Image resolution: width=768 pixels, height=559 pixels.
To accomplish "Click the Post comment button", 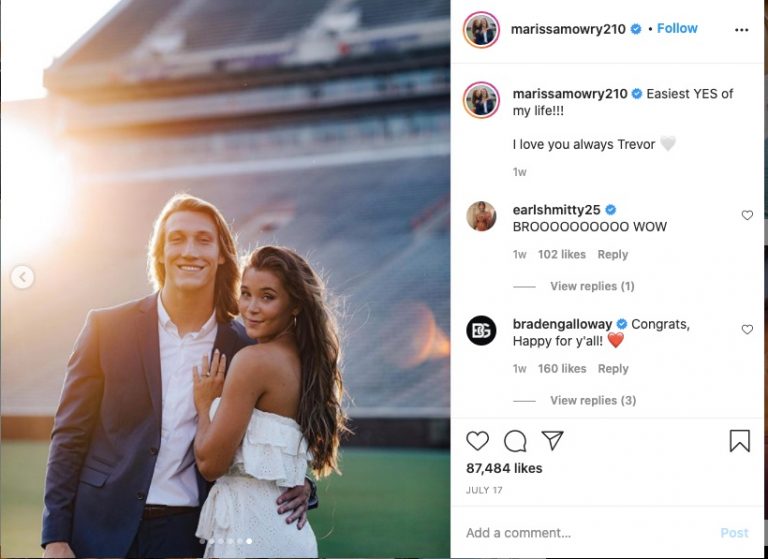I will tap(734, 533).
